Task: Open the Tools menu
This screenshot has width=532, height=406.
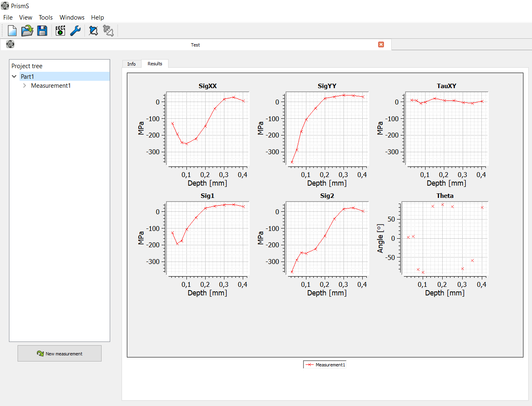Action: point(46,18)
